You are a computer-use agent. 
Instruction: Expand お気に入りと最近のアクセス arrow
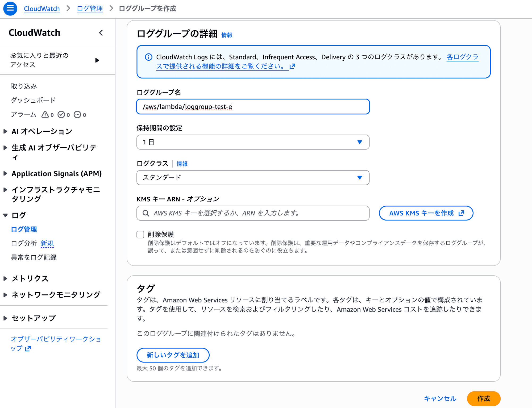[x=97, y=60]
